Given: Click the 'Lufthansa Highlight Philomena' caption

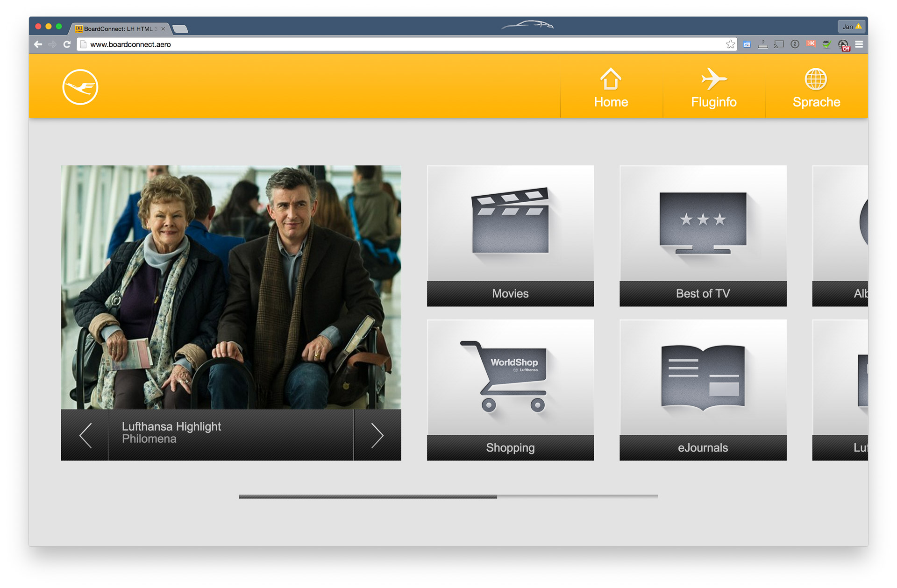Looking at the screenshot, I should pos(171,432).
